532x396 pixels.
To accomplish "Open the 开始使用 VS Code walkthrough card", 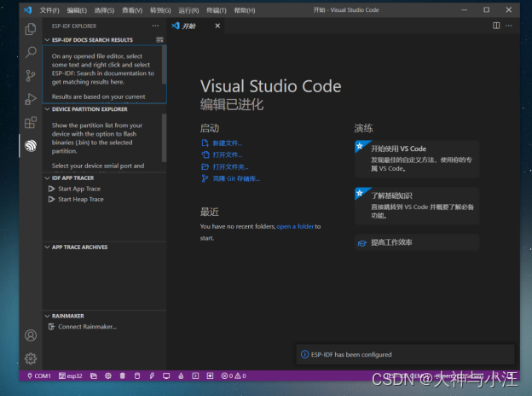I will pos(417,159).
